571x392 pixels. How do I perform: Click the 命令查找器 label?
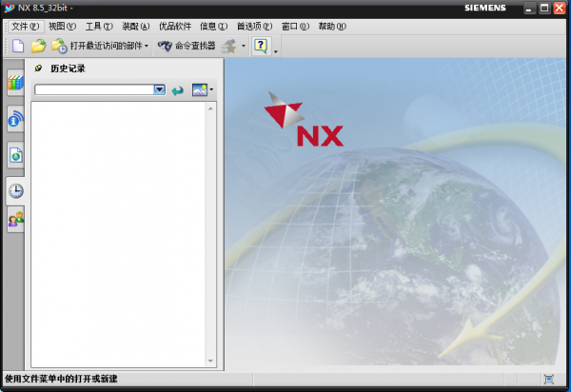tap(195, 46)
